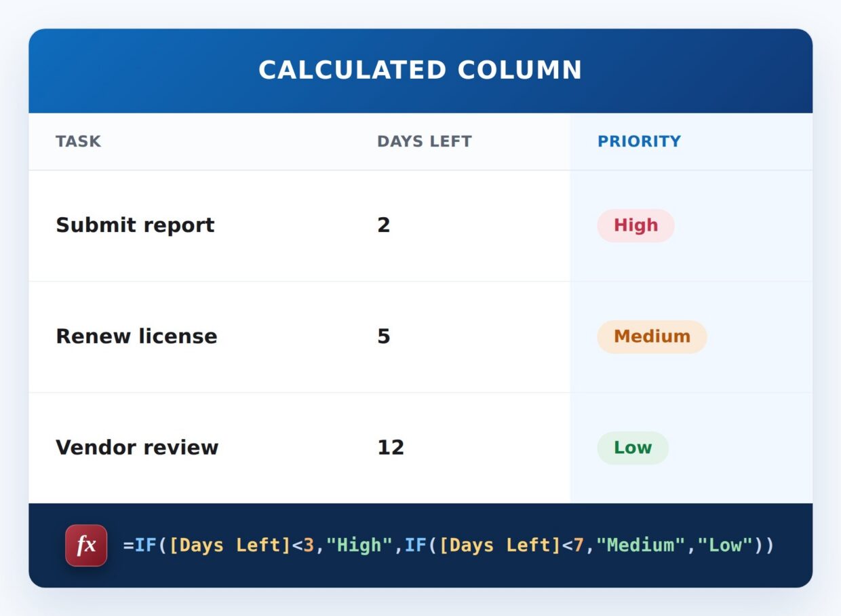The image size is (841, 616).
Task: Click the Medium priority badge
Action: coord(652,336)
